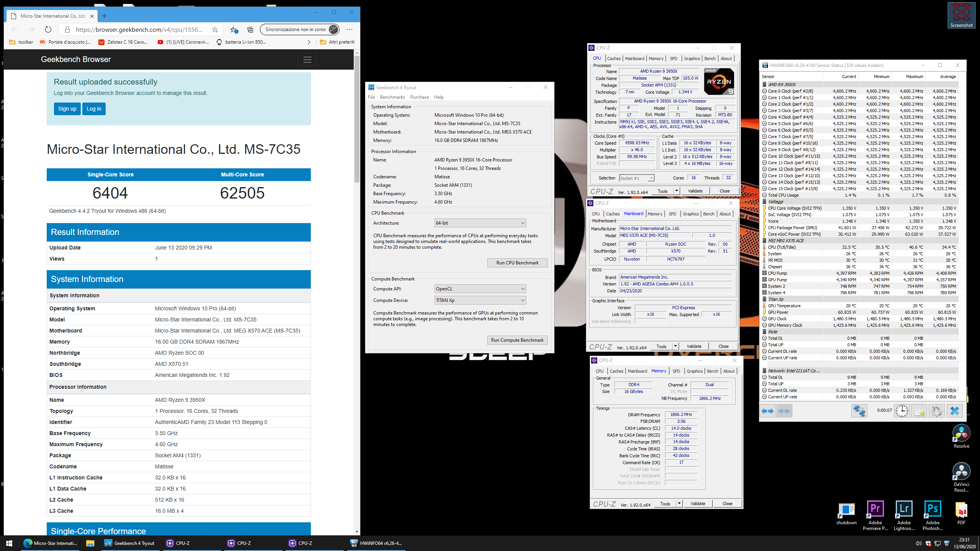Click the Graphics tab in top CPU-Z window
The height and width of the screenshot is (551, 980).
tap(692, 59)
